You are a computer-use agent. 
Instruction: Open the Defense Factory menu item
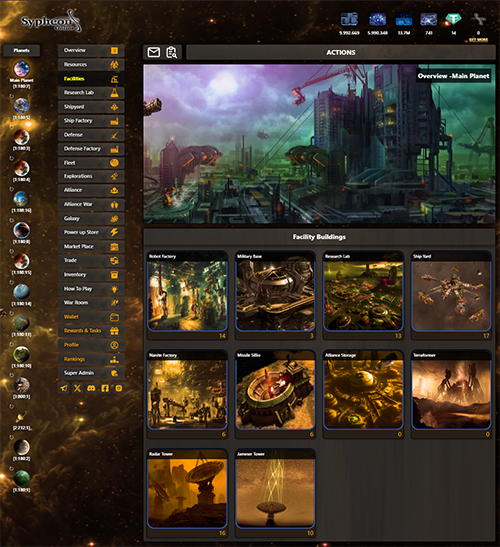(91, 149)
